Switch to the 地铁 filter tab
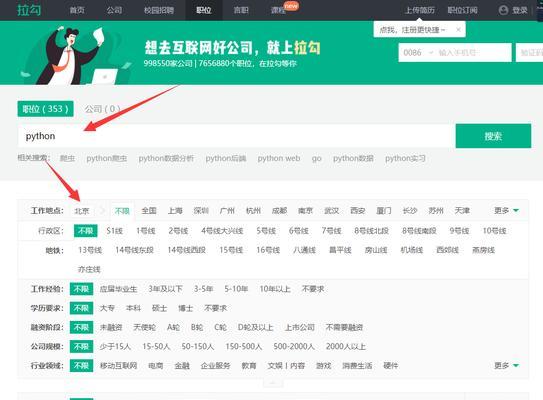543x400 pixels. click(x=55, y=250)
